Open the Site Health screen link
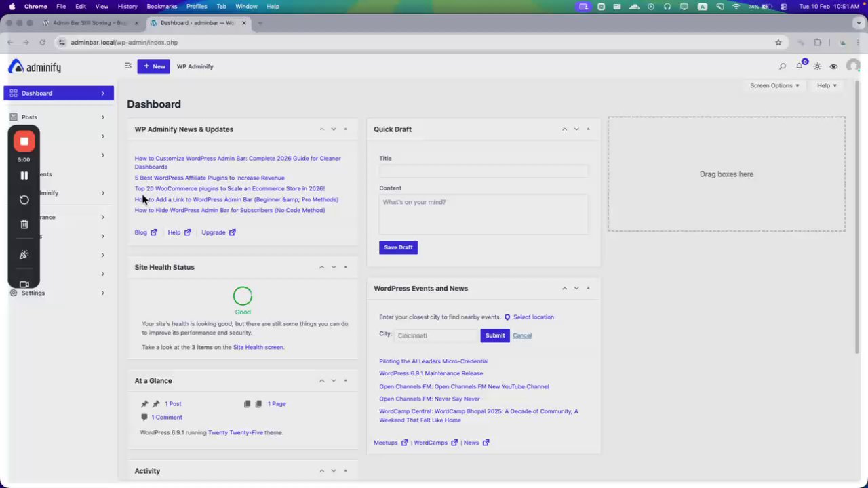 tap(258, 347)
